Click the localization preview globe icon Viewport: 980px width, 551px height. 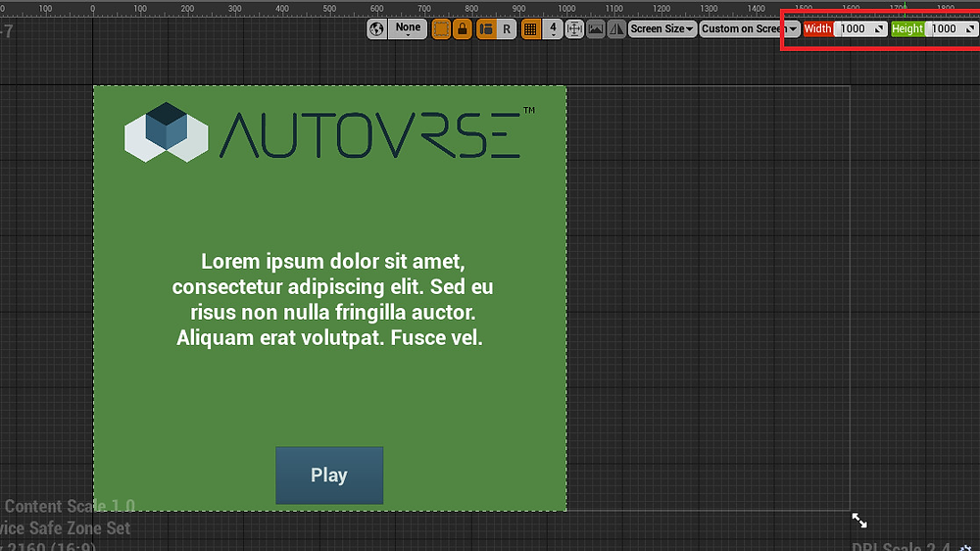(376, 28)
